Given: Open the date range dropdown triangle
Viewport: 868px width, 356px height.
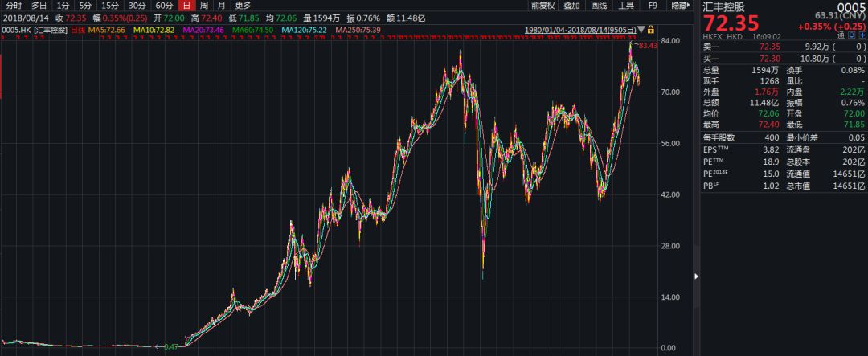Looking at the screenshot, I should [x=641, y=29].
